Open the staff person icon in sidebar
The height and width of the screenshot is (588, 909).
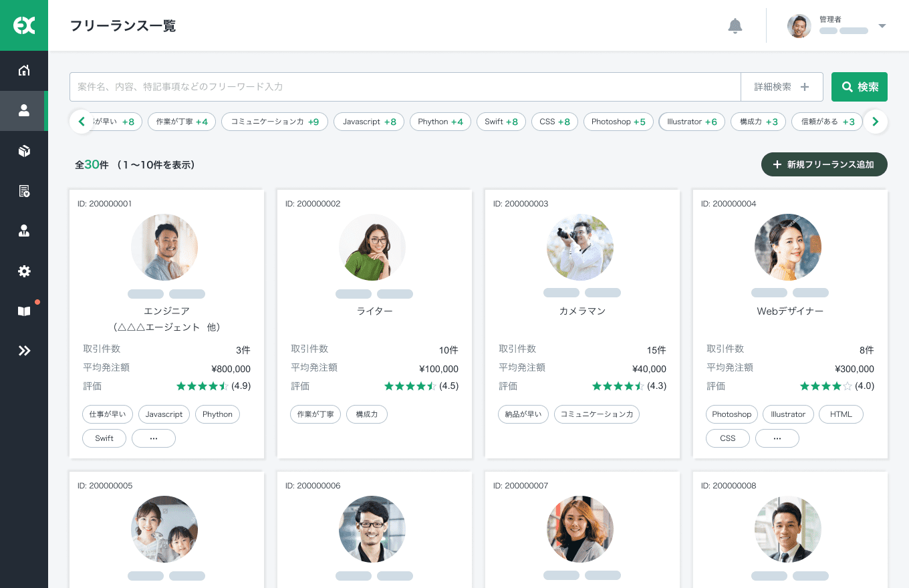(x=24, y=231)
